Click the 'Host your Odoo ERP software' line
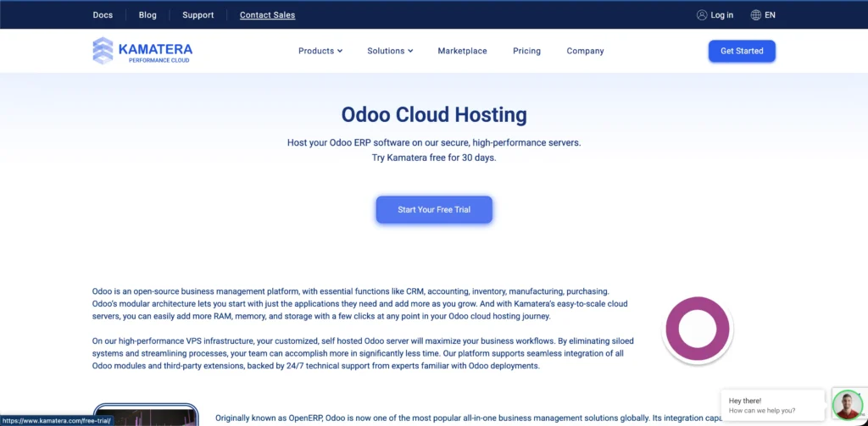The height and width of the screenshot is (426, 868). click(434, 142)
